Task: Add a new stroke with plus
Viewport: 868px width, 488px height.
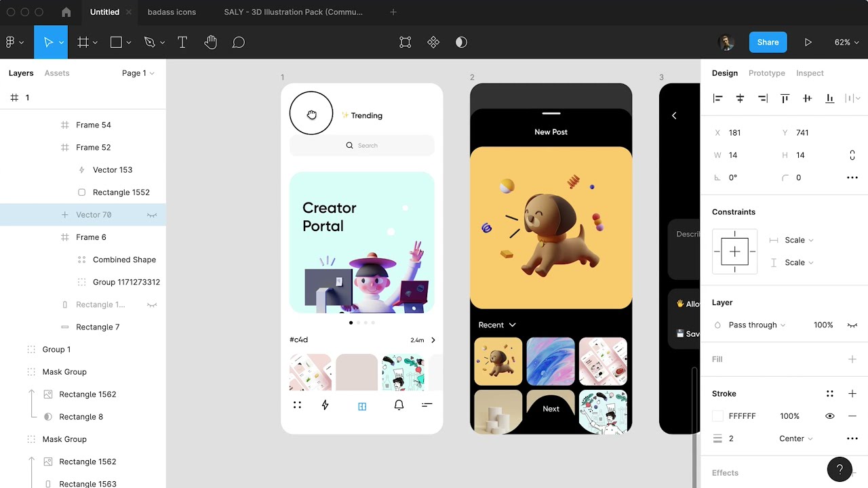Action: point(852,394)
